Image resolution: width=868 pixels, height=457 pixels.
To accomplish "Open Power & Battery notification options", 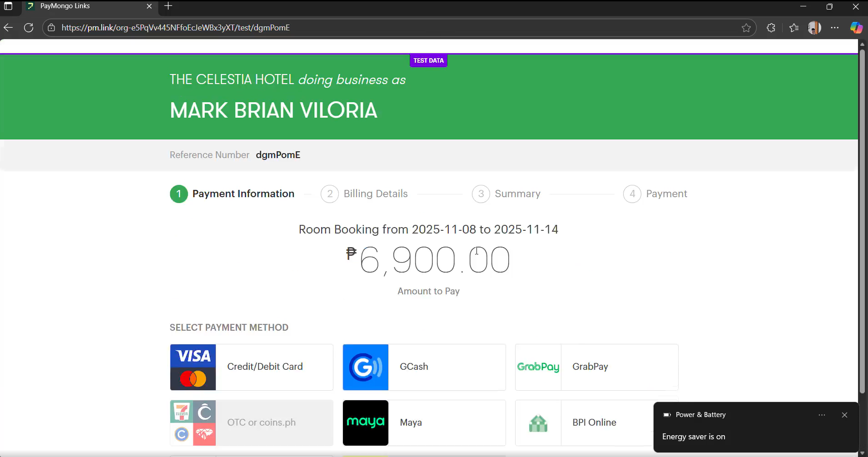I will click(x=822, y=415).
